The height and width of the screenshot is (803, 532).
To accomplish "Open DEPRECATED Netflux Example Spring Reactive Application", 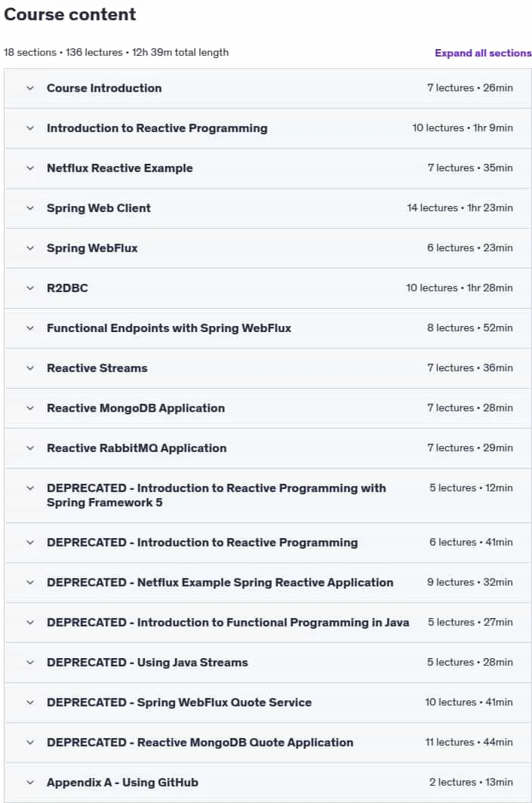I will [220, 583].
